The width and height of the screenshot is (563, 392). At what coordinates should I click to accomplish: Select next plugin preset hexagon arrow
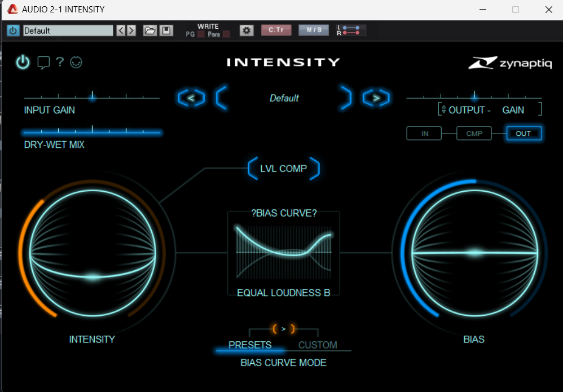pyautogui.click(x=376, y=98)
